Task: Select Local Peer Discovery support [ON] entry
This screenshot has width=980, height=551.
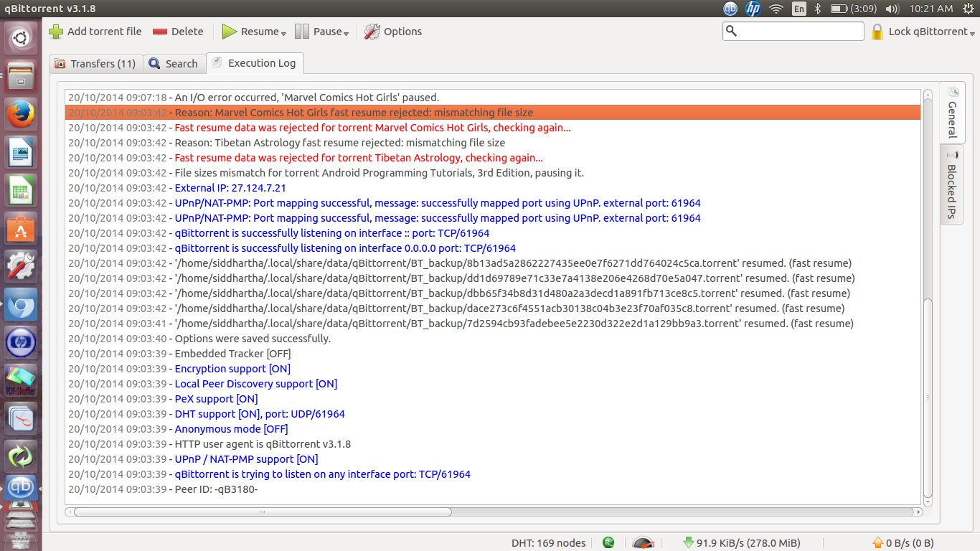Action: [x=493, y=384]
